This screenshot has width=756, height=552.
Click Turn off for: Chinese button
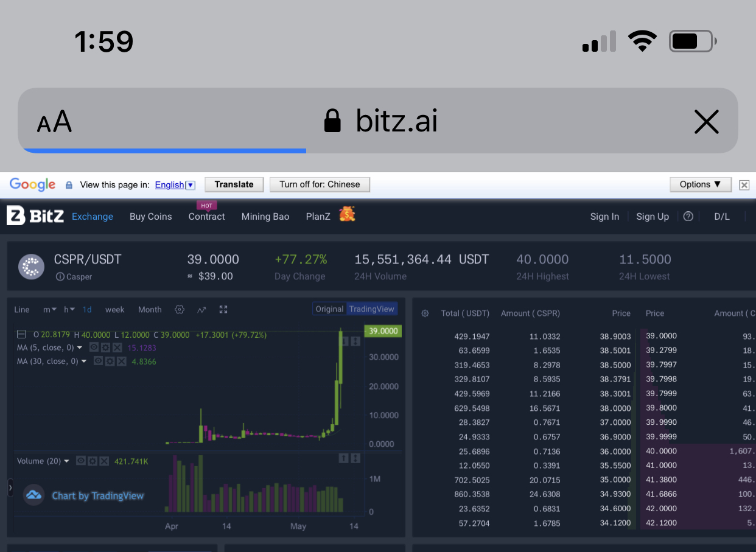click(x=320, y=184)
